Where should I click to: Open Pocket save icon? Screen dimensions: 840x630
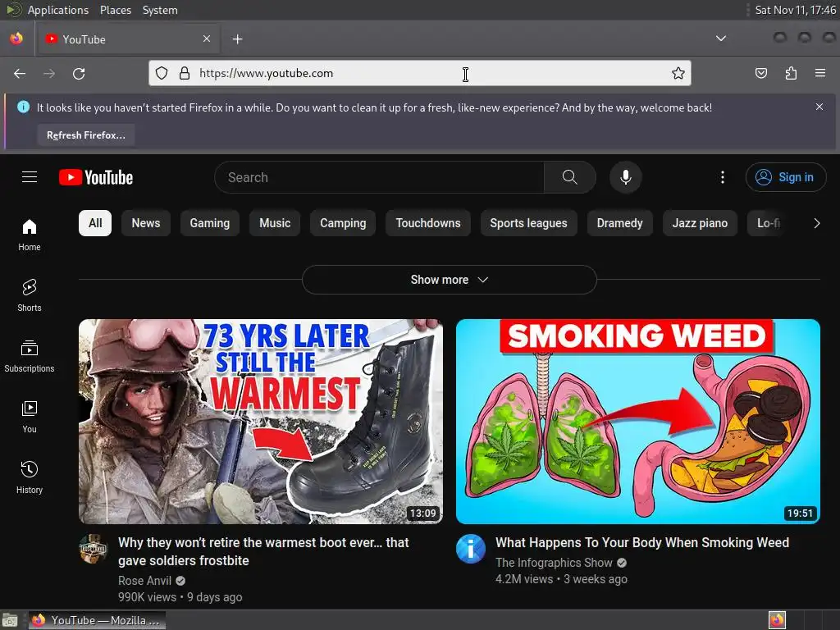pos(760,73)
